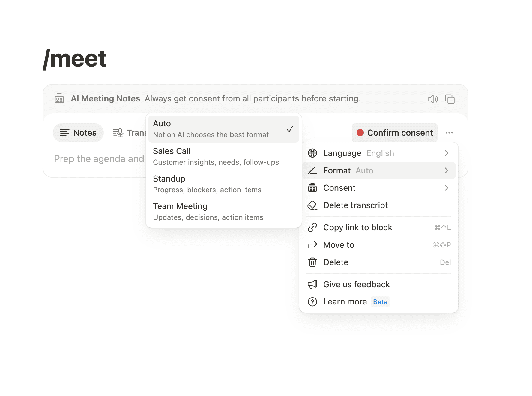Viewport: 532px width, 396px height.
Task: Click the Prep the agenda text field
Action: click(x=99, y=159)
